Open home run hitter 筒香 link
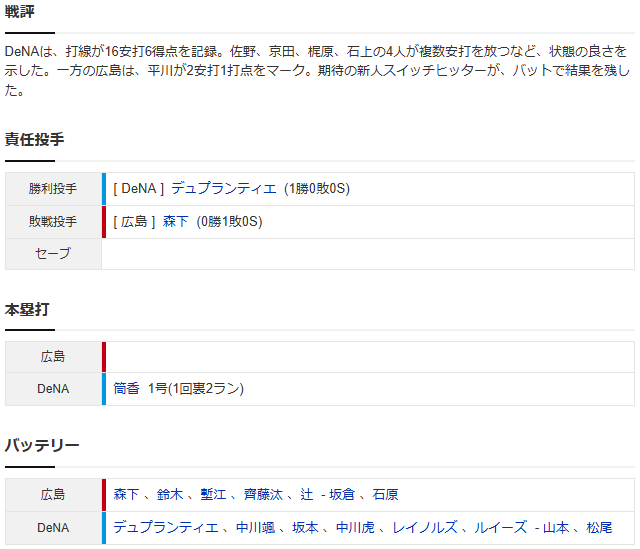640x549 pixels. coord(126,388)
